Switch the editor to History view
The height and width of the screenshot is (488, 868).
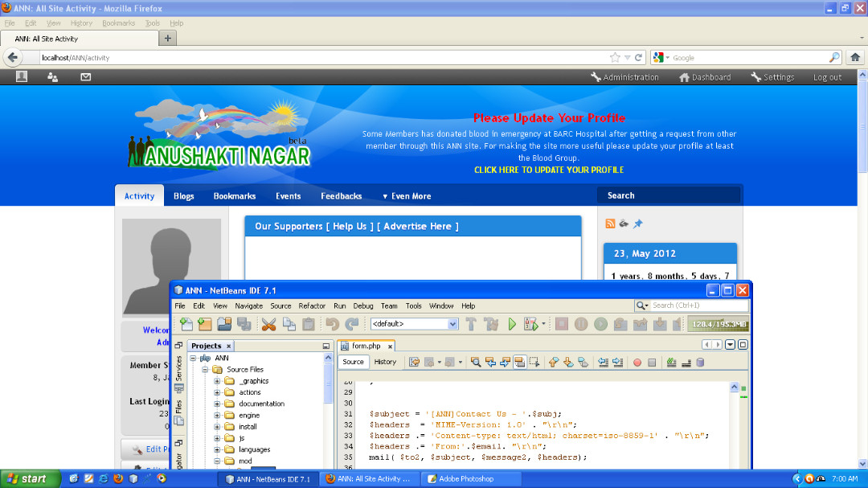click(385, 362)
